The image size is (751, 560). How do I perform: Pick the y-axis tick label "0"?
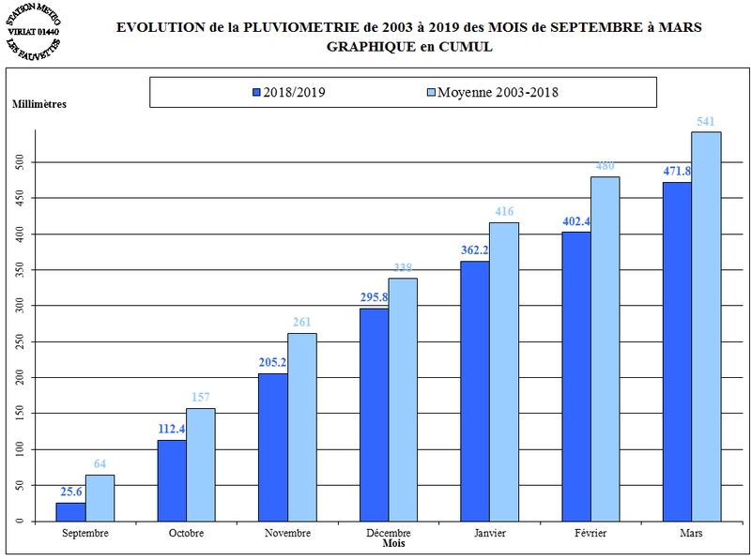pyautogui.click(x=19, y=522)
